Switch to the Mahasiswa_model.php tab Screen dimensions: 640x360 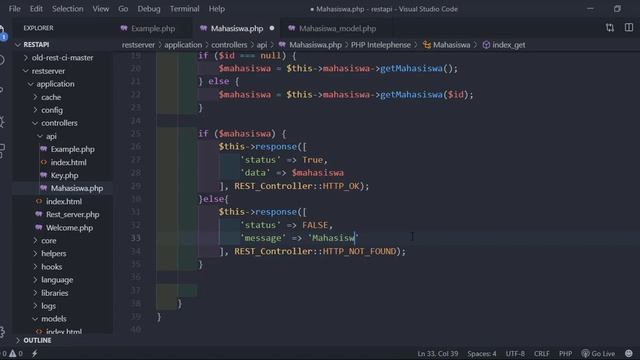337,29
